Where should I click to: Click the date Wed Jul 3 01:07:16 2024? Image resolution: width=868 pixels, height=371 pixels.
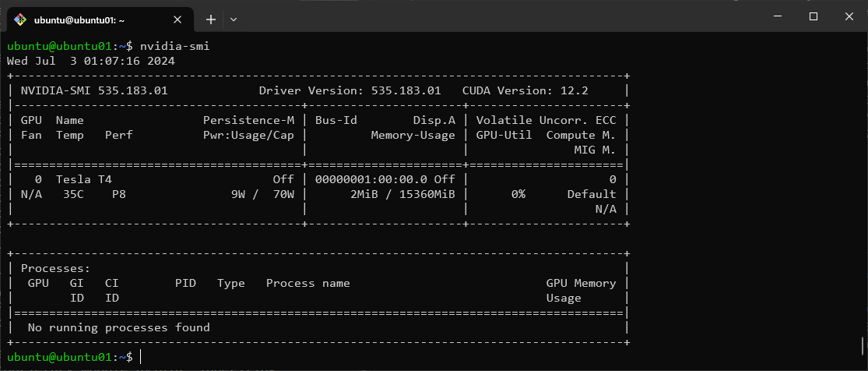(91, 61)
